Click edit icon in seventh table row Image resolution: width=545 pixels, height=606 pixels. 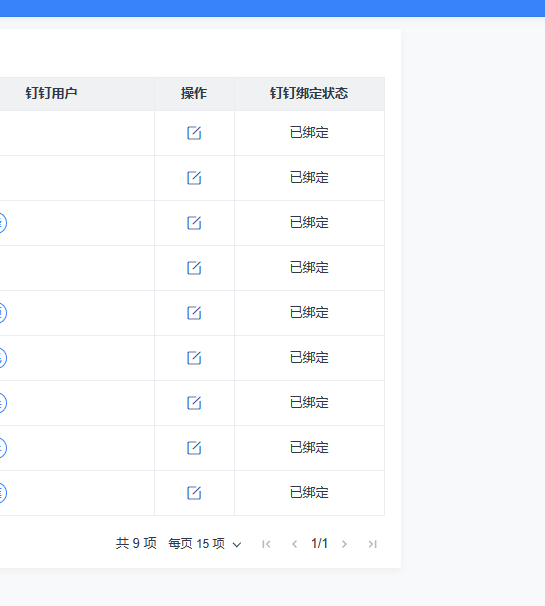coord(194,403)
